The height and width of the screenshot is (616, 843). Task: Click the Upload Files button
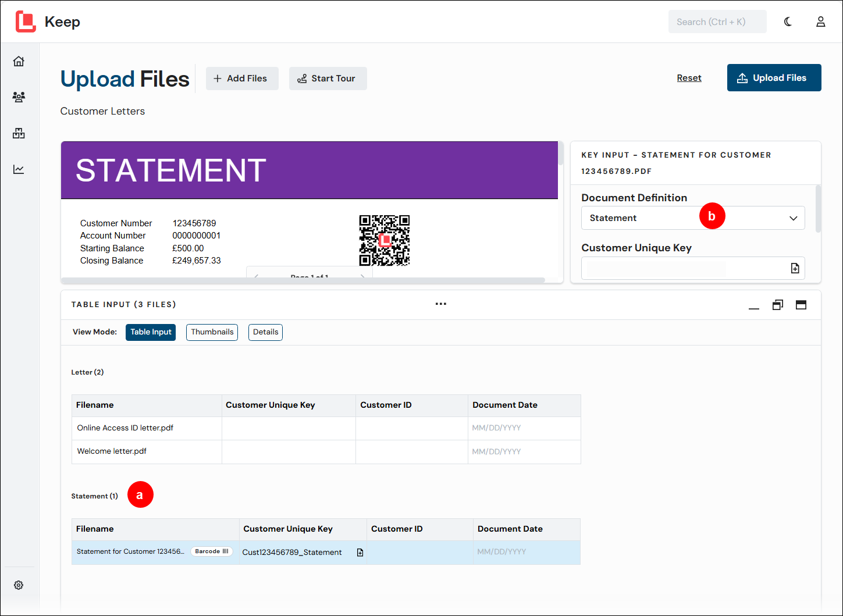774,78
